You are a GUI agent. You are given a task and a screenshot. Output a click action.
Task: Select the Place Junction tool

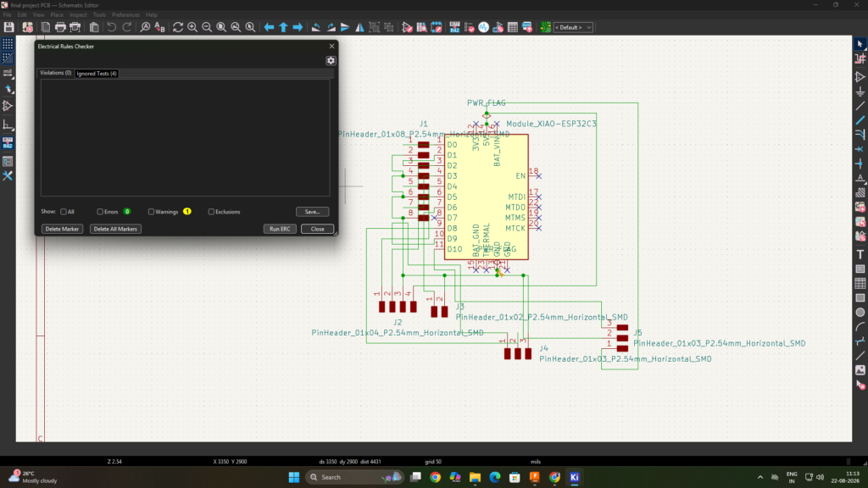pyautogui.click(x=860, y=164)
